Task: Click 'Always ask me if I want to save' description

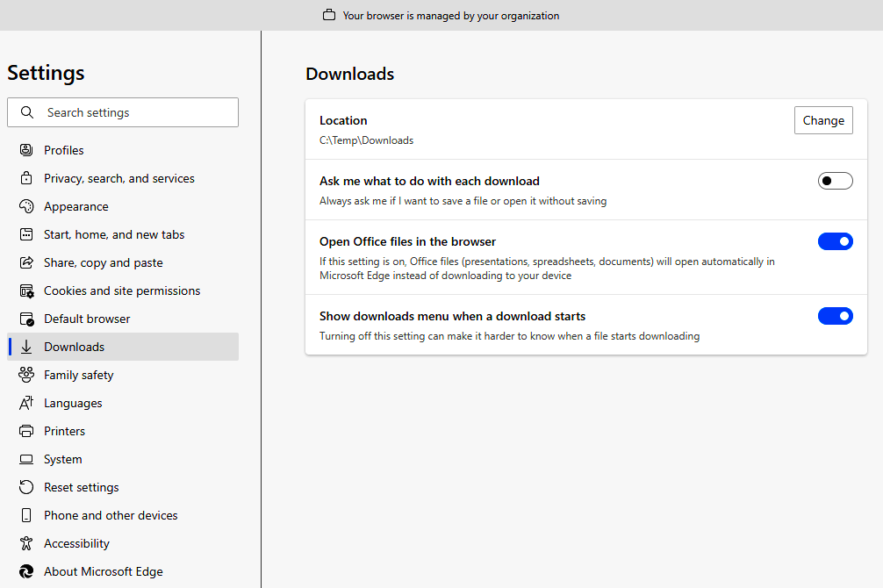Action: 463,201
